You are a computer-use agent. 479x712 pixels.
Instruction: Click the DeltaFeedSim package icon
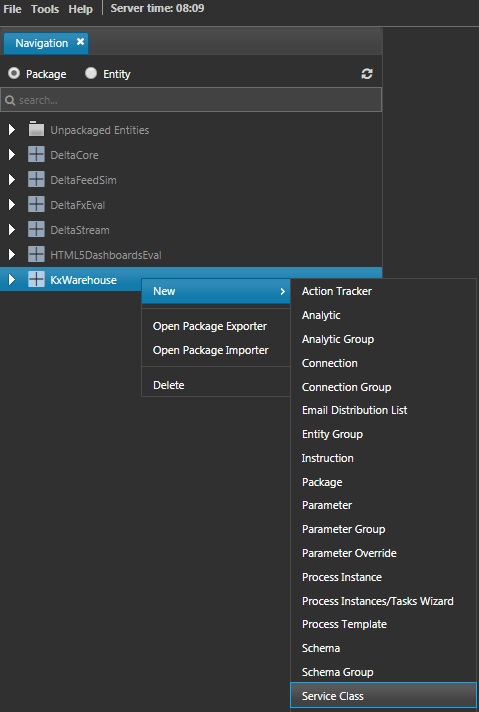coord(36,180)
